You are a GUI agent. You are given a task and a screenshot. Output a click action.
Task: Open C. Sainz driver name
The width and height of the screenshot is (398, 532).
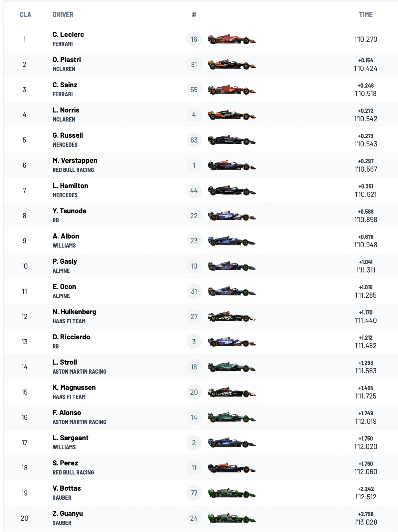pyautogui.click(x=65, y=85)
